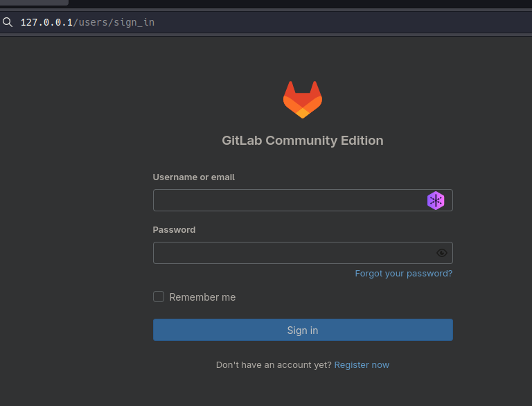
Task: Enable the Remember me checkbox
Action: coord(159,297)
